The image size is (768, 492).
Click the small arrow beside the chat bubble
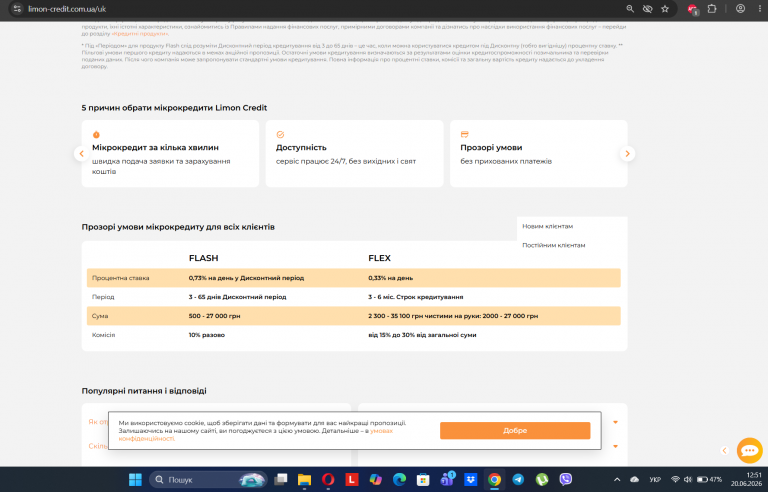725,450
